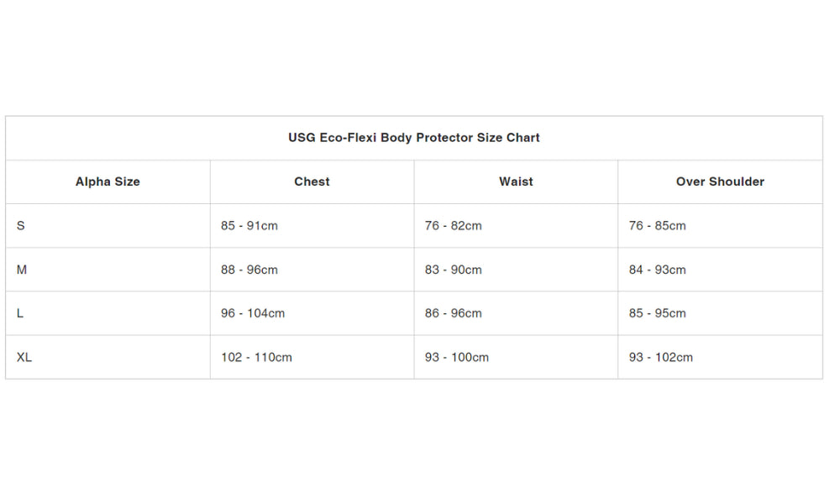The height and width of the screenshot is (504, 840).
Task: Select the Over Shoulder column header
Action: point(720,181)
